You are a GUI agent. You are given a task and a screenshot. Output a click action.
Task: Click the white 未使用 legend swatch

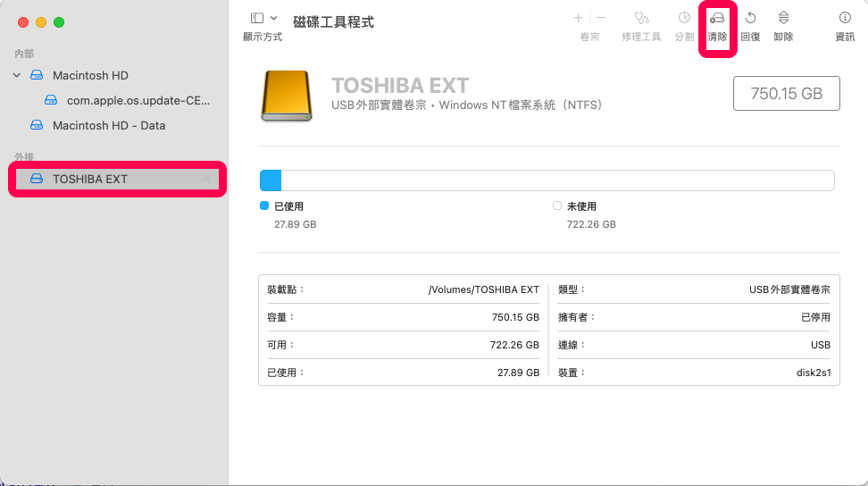557,205
